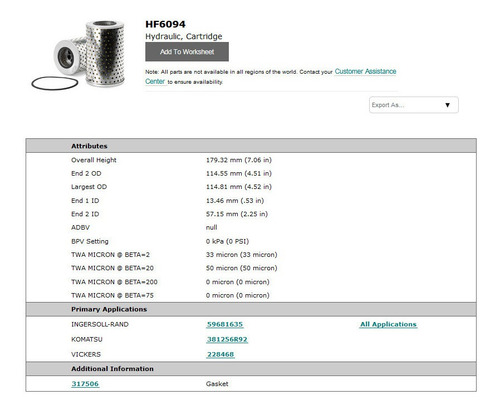Select the 0 kPa (0 PSI) value
Screen dimensions: 500x413
click(x=227, y=241)
